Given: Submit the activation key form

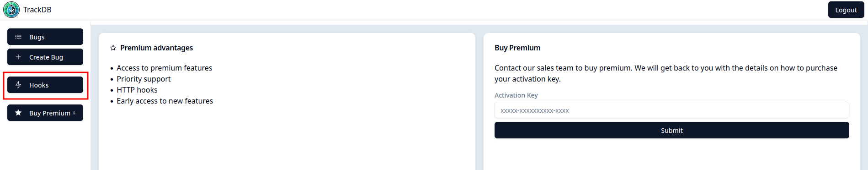Looking at the screenshot, I should 671,130.
